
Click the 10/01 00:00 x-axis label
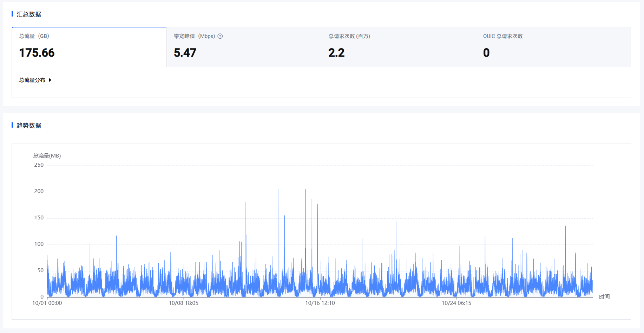47,303
